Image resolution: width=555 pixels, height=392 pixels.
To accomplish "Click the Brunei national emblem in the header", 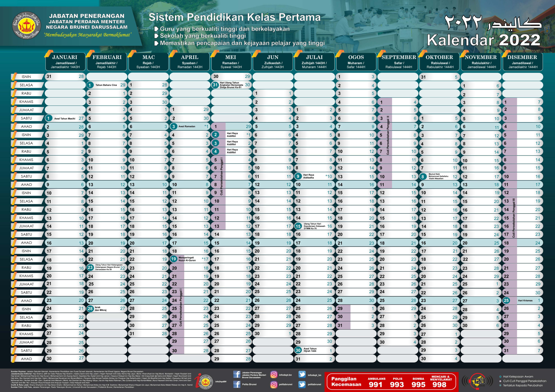I will pos(27,26).
